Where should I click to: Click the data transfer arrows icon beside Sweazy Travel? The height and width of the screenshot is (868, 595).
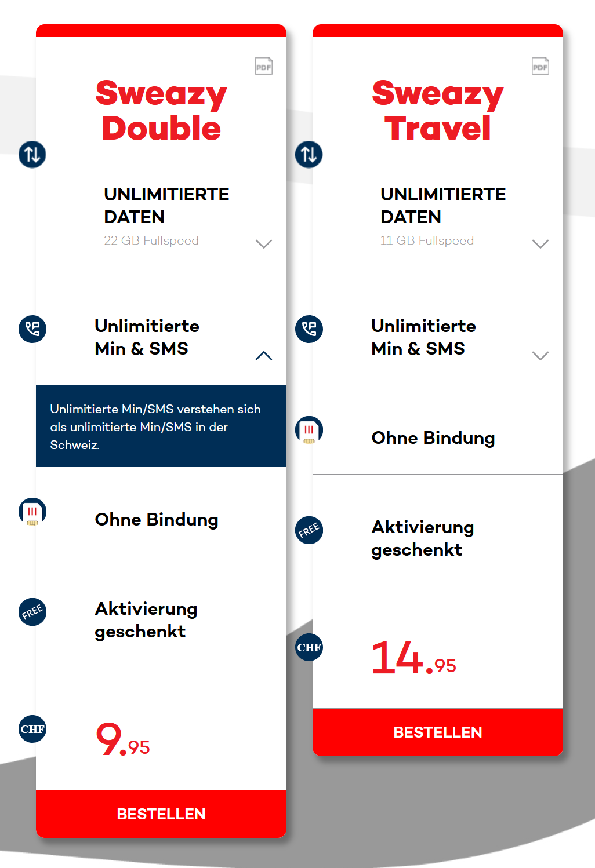pyautogui.click(x=309, y=155)
